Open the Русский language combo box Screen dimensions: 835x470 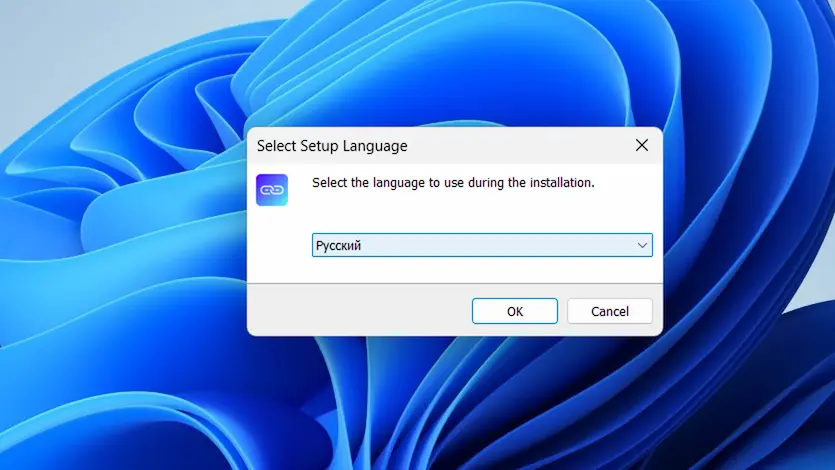[x=481, y=245]
